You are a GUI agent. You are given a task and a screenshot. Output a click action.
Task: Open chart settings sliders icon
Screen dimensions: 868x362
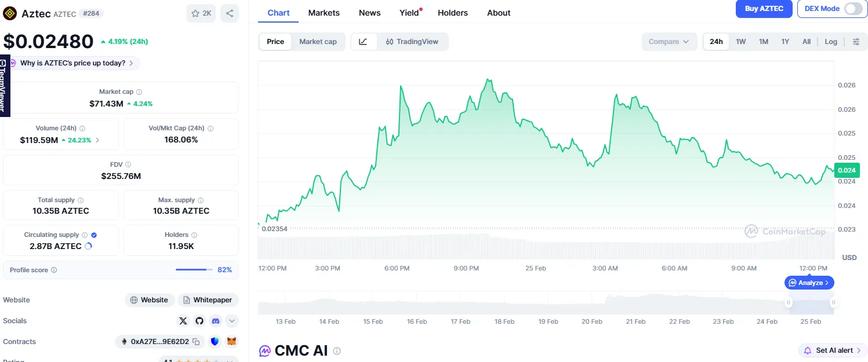(x=856, y=42)
